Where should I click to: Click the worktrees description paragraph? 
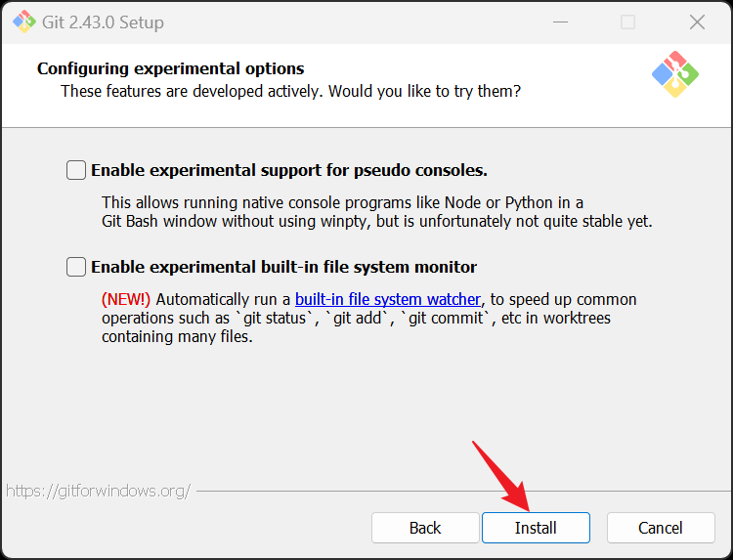pos(368,318)
